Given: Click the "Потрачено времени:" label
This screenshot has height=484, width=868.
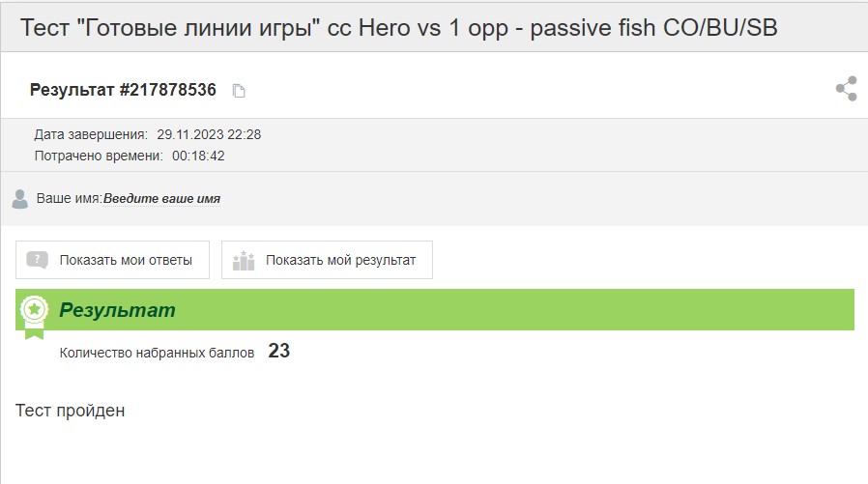Looking at the screenshot, I should click(99, 156).
